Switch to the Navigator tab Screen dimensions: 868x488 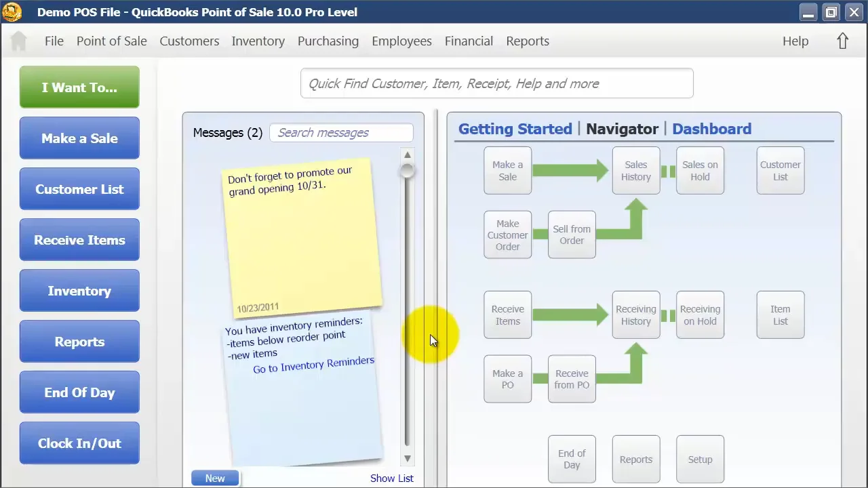tap(623, 129)
